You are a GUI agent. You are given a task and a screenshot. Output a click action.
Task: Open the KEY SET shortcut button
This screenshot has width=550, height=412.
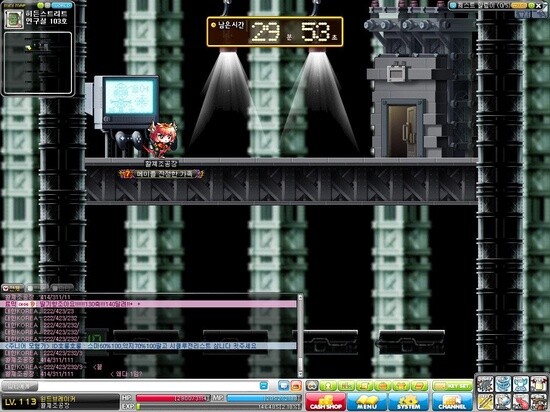[452, 386]
